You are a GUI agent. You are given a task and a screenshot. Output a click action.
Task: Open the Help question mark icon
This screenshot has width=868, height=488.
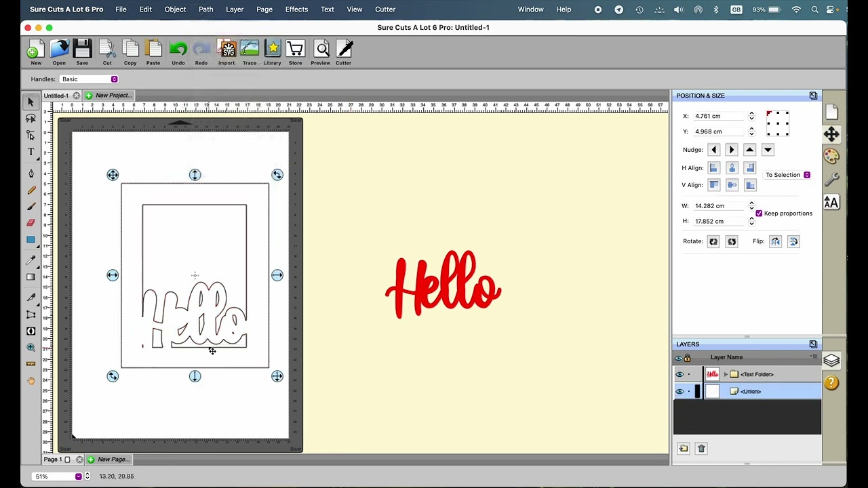[x=831, y=383]
